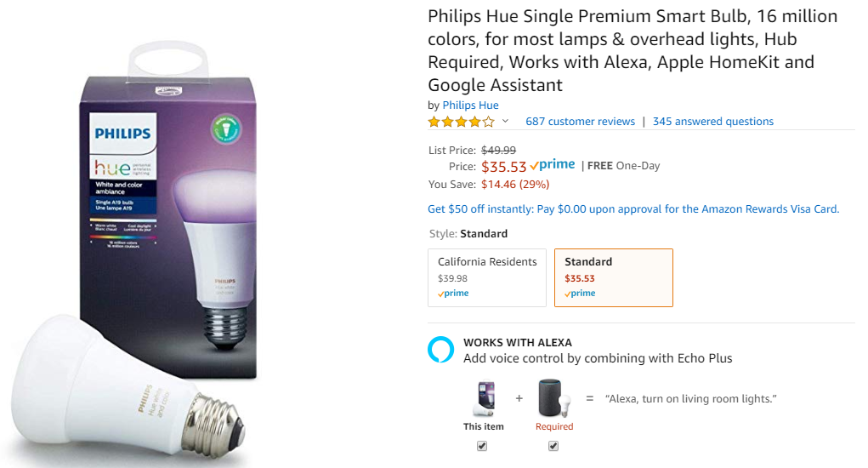Select the California Residents style option
The image size is (868, 468).
[x=487, y=277]
